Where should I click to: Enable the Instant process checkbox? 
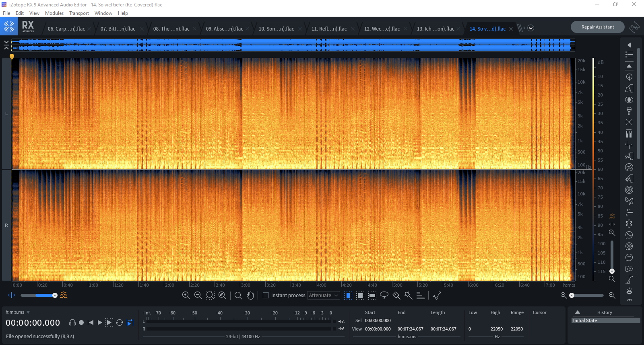pos(266,296)
